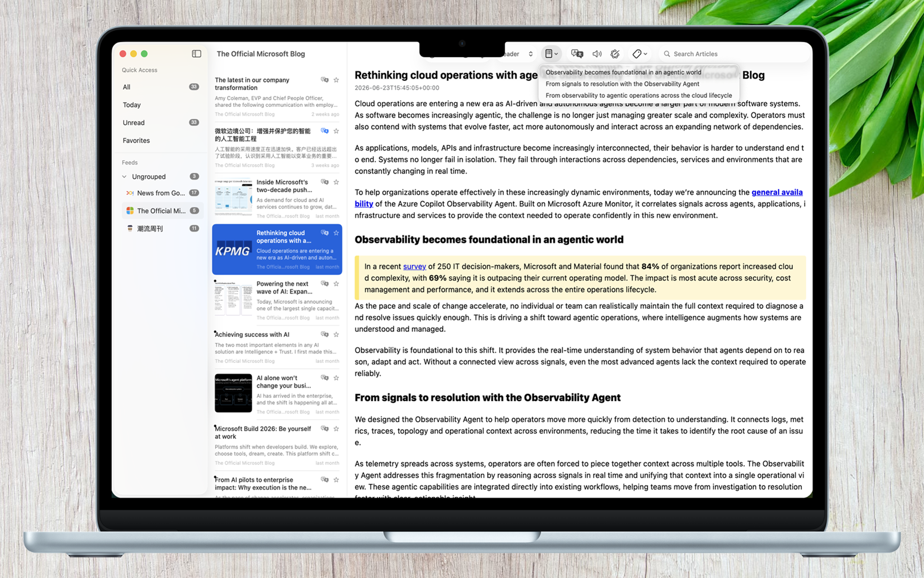924x578 pixels.
Task: Favorite 'From AI pilots to enterprise impact'
Action: pyautogui.click(x=336, y=479)
